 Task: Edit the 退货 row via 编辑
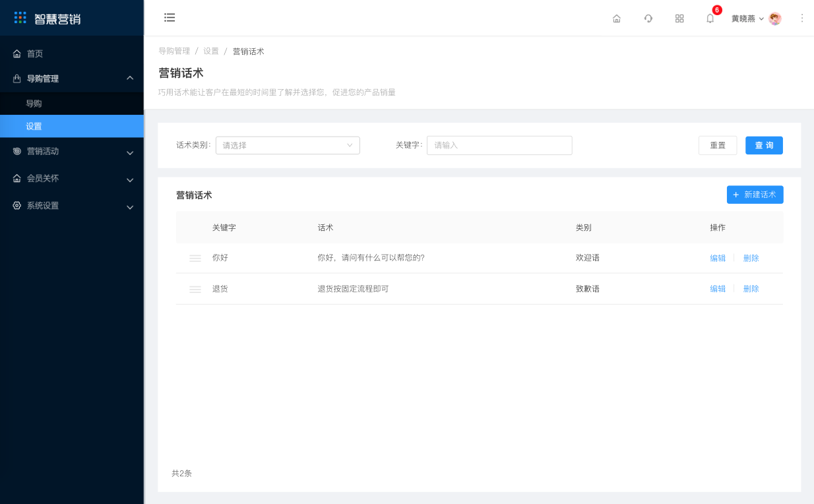coord(718,289)
